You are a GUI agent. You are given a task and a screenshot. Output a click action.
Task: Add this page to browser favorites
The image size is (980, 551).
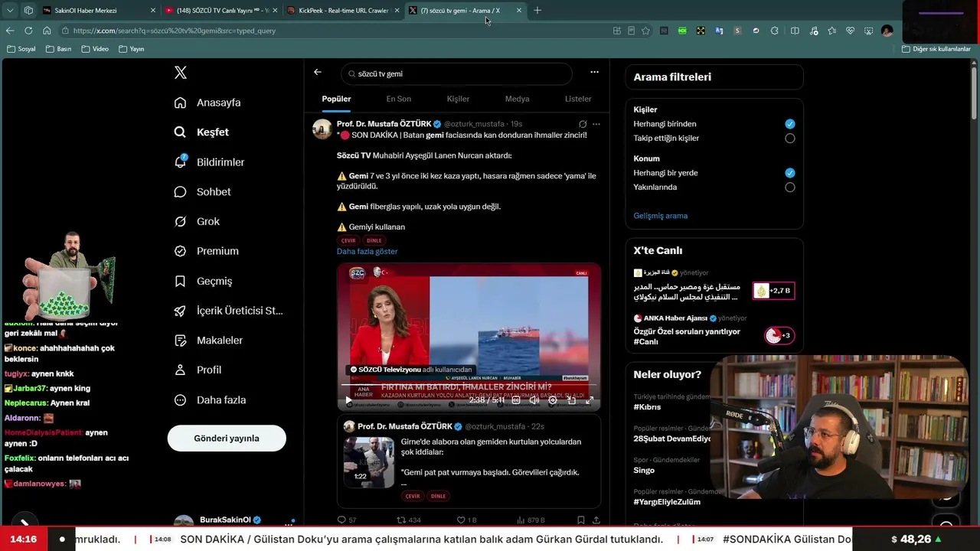646,31
